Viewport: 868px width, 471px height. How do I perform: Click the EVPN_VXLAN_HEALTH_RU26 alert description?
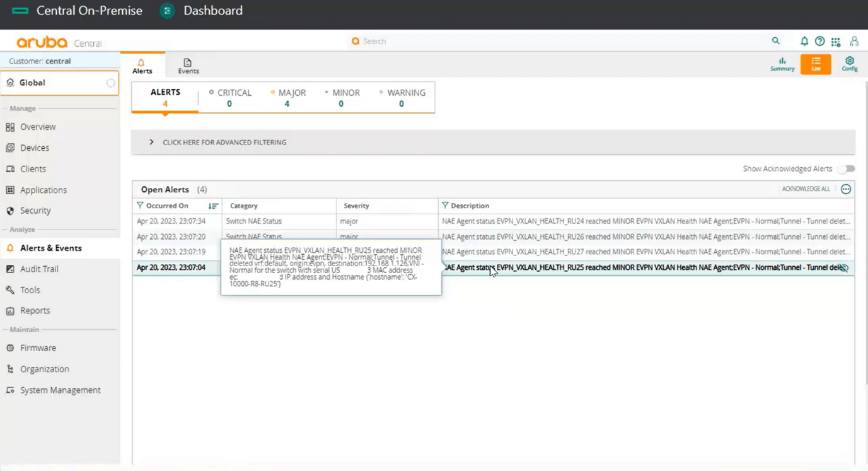click(646, 236)
